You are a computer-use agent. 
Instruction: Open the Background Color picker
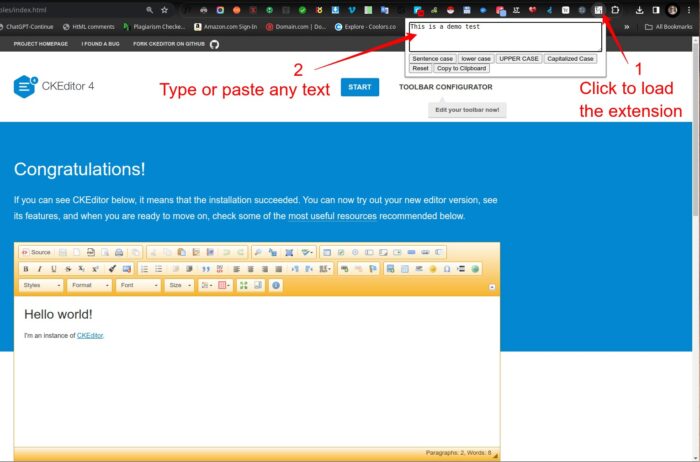click(x=223, y=285)
